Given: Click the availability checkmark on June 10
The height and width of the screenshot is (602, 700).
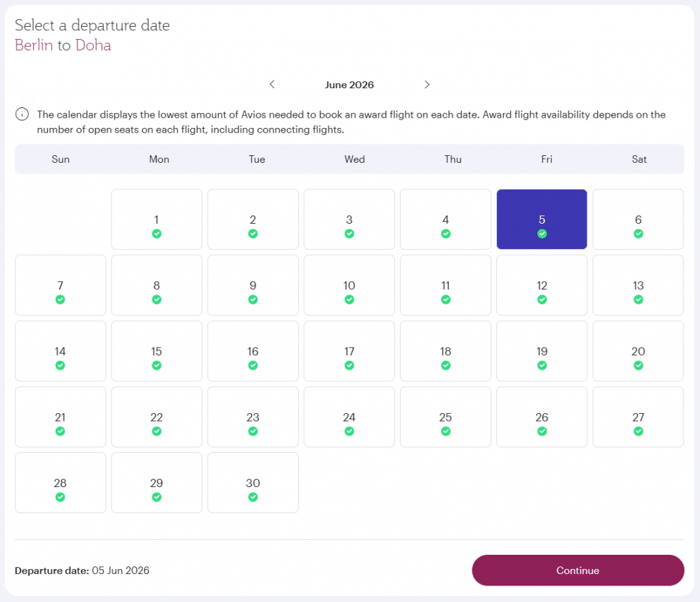Looking at the screenshot, I should coord(349,300).
